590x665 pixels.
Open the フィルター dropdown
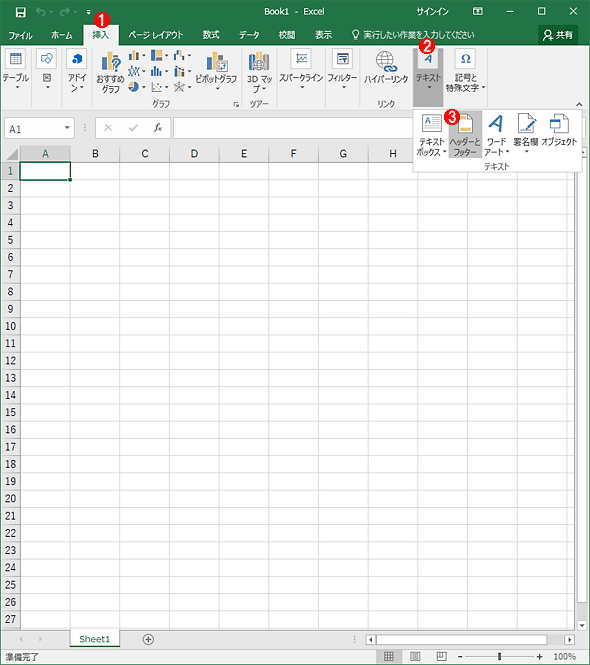342,70
